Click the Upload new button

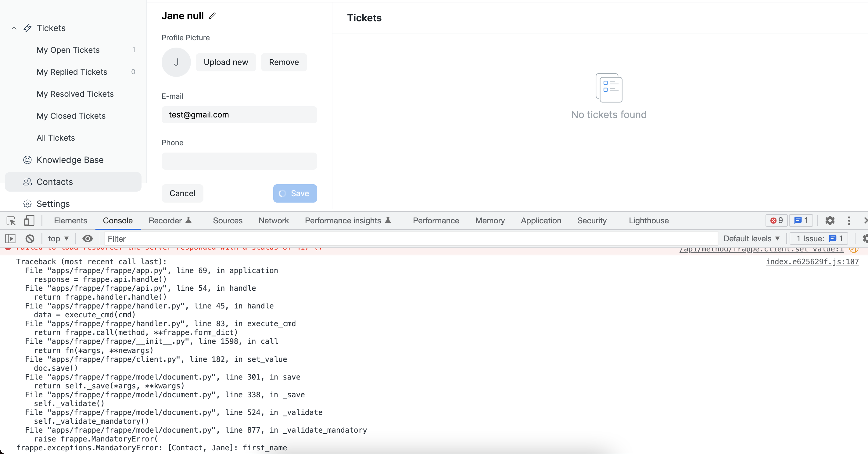click(x=226, y=62)
